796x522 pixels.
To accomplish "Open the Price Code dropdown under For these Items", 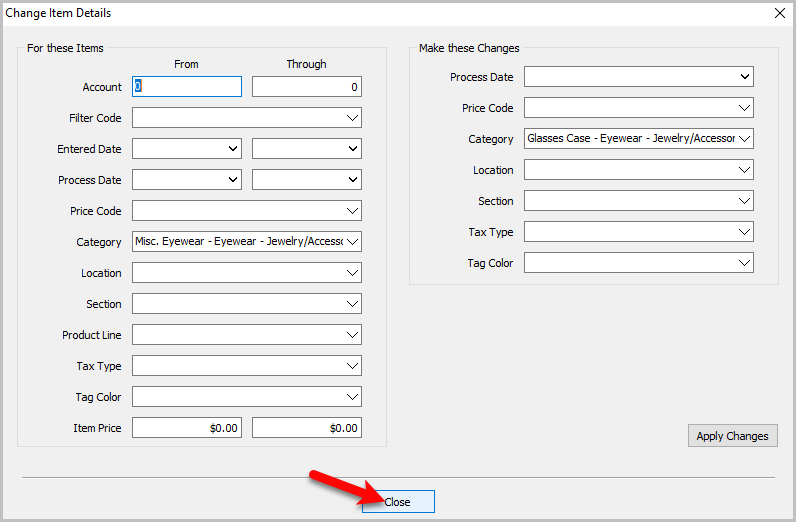I will point(247,211).
